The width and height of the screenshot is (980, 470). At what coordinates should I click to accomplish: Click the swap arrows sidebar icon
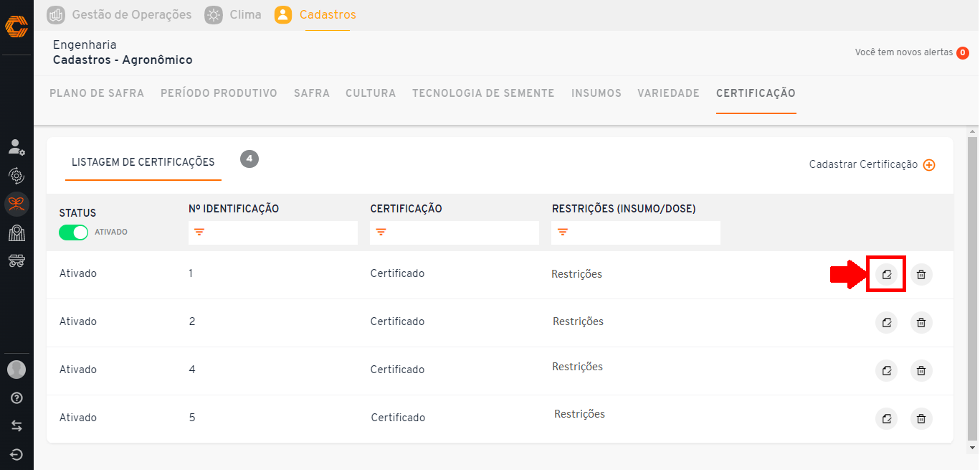click(x=16, y=426)
